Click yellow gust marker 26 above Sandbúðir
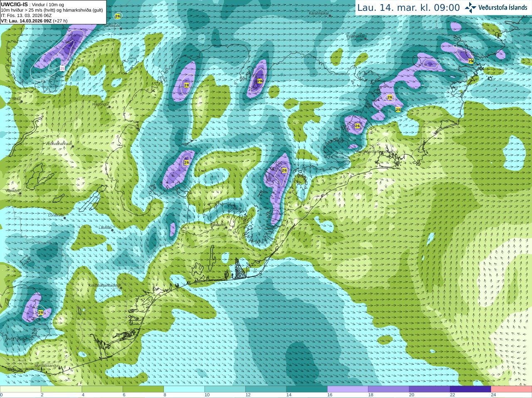The width and height of the screenshot is (532, 398). 118,16
